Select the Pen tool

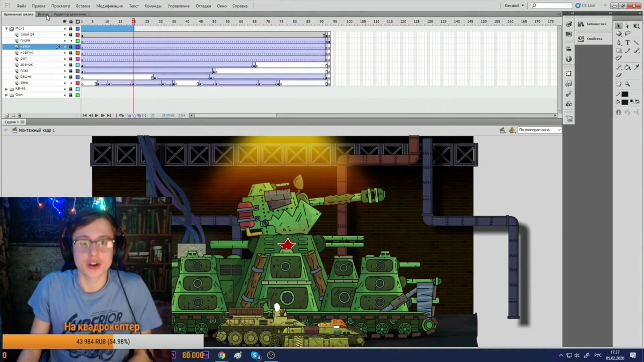coord(619,43)
